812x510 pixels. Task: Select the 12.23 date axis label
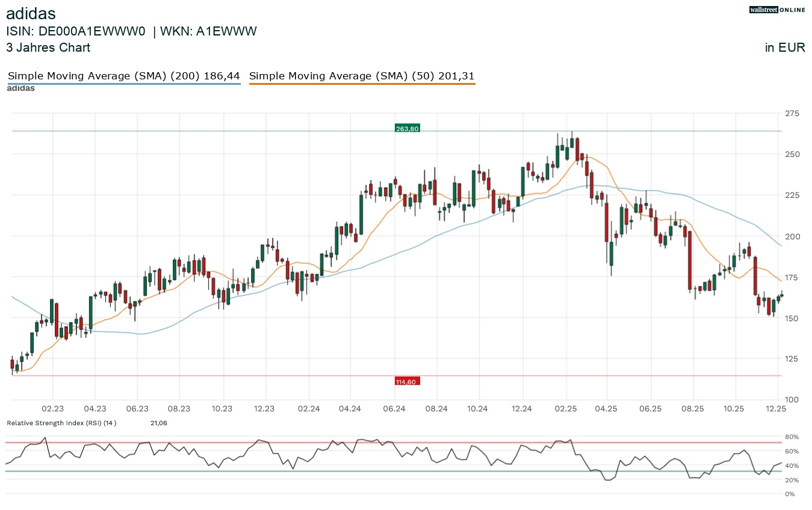click(x=264, y=408)
